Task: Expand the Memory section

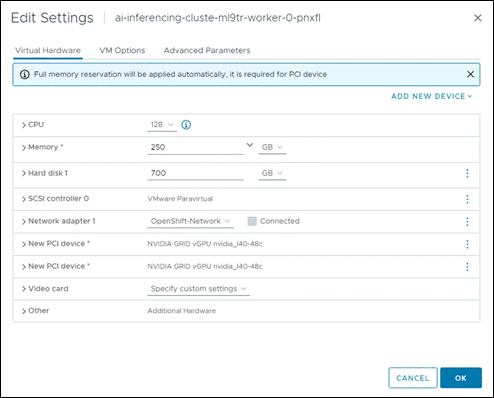Action: [24, 148]
